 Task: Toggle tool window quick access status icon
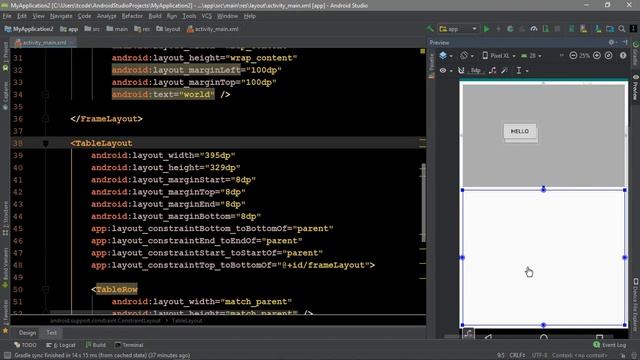coord(7,356)
